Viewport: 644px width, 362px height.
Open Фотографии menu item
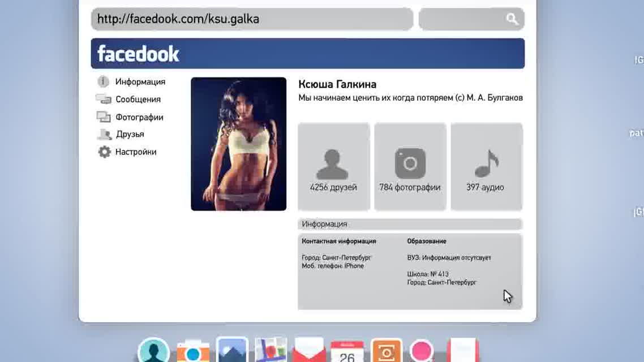(139, 118)
